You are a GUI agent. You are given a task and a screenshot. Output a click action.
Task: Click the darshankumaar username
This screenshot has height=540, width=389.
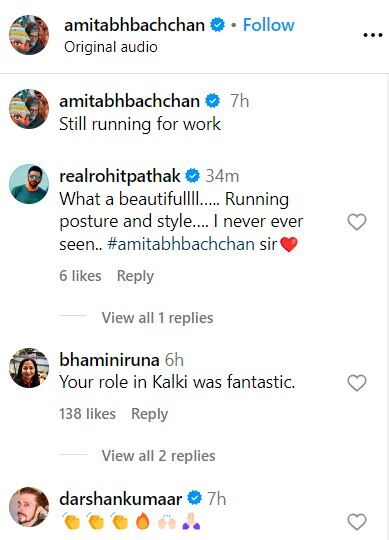[120, 499]
